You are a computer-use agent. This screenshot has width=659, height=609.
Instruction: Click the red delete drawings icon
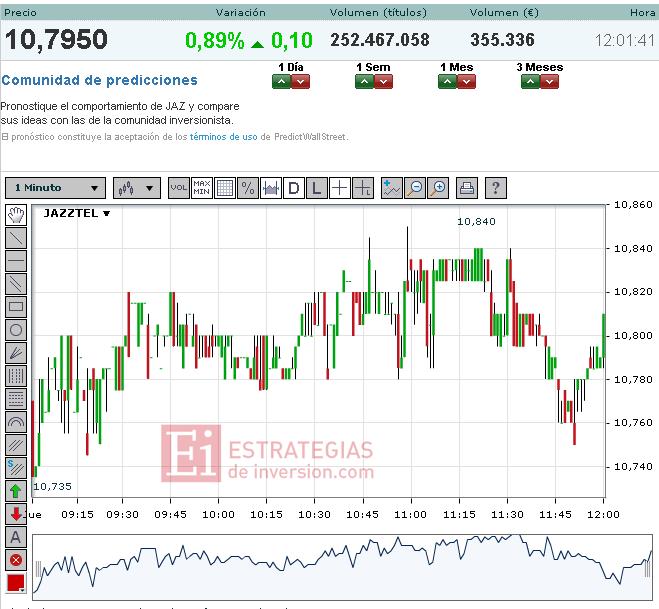coord(16,560)
